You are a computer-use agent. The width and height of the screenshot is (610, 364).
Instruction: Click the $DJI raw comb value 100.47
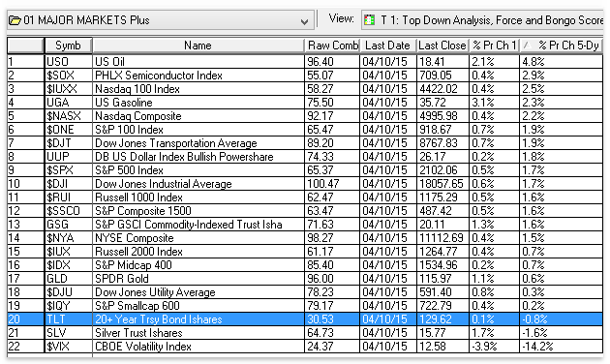point(333,184)
